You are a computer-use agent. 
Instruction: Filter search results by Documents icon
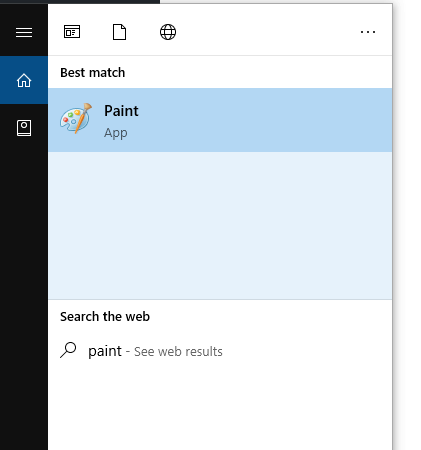pyautogui.click(x=119, y=32)
